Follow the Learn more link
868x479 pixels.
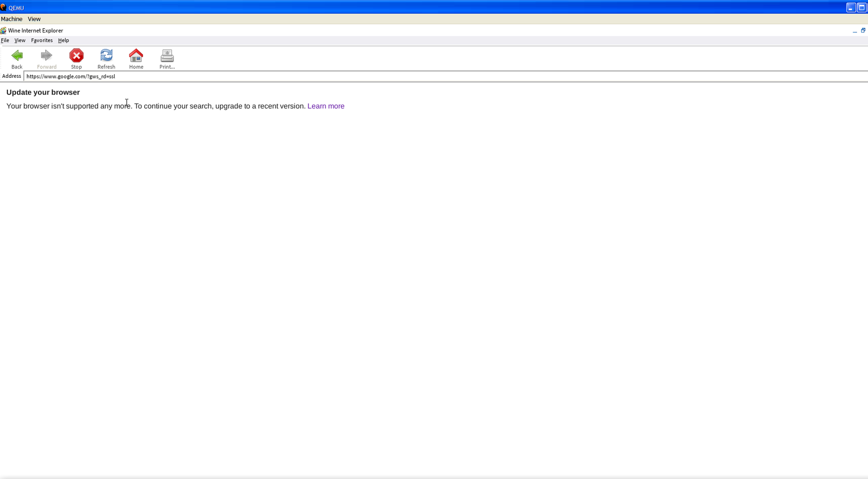[326, 106]
